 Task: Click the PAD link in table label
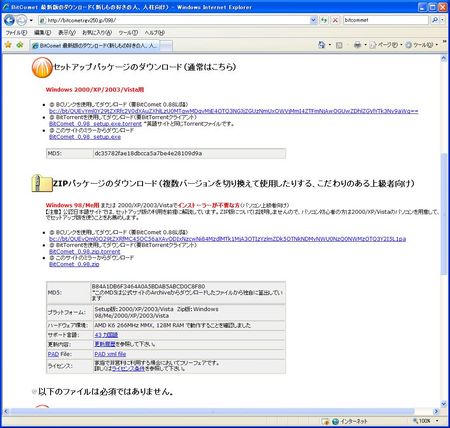(53, 354)
